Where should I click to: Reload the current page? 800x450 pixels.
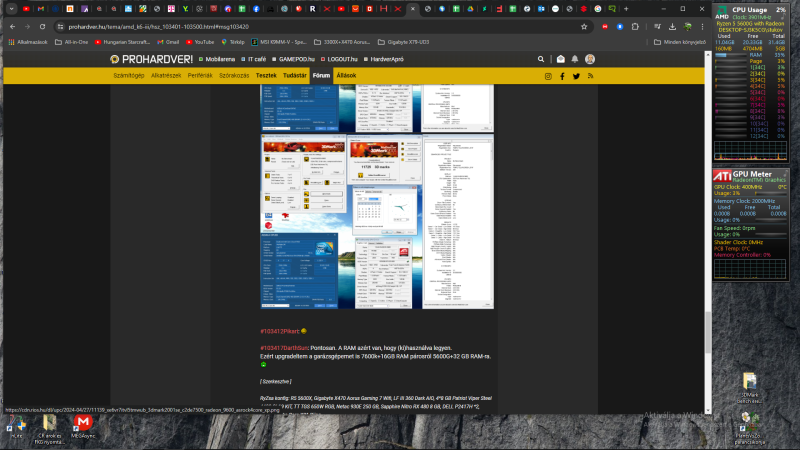(x=42, y=27)
